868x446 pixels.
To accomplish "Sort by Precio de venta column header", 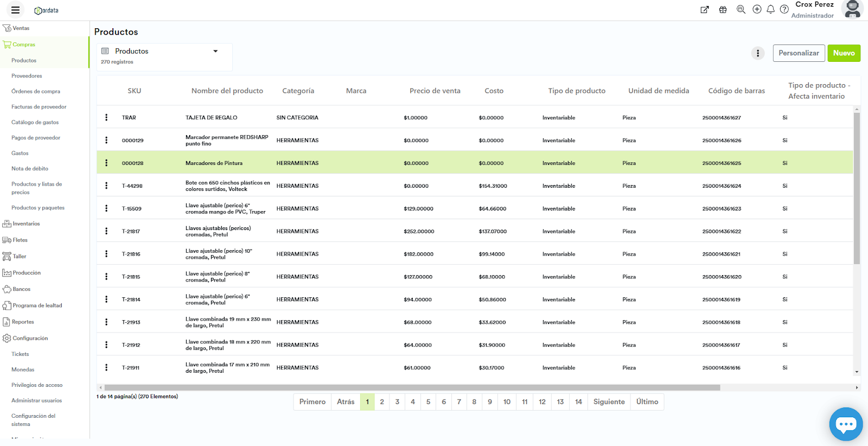I will [435, 91].
